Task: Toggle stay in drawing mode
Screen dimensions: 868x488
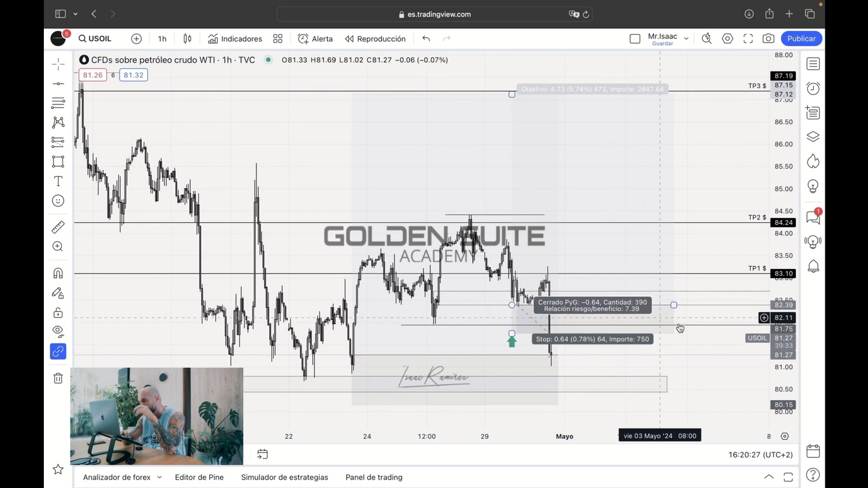Action: coord(58,293)
